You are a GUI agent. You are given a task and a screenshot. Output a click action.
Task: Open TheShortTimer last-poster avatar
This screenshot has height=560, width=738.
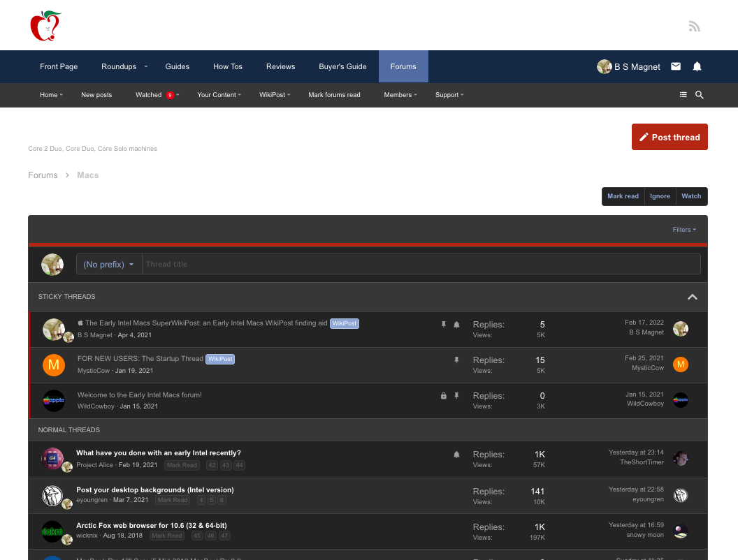(x=681, y=459)
